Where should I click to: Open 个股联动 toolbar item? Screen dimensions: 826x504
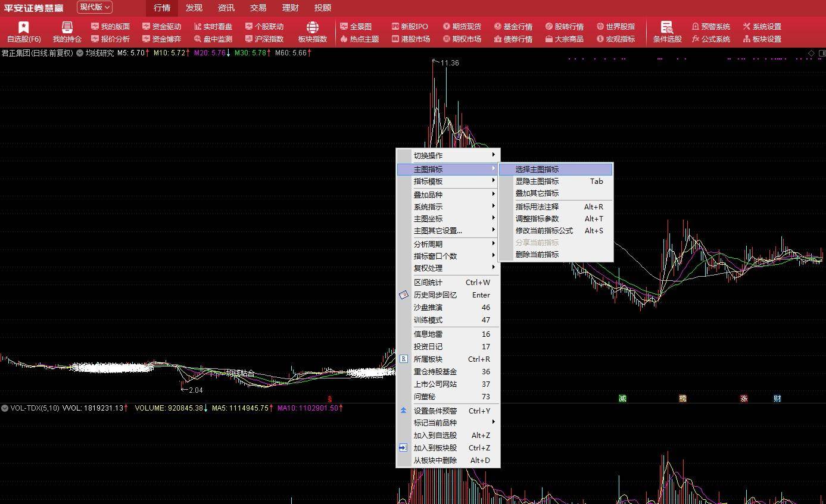click(x=264, y=26)
